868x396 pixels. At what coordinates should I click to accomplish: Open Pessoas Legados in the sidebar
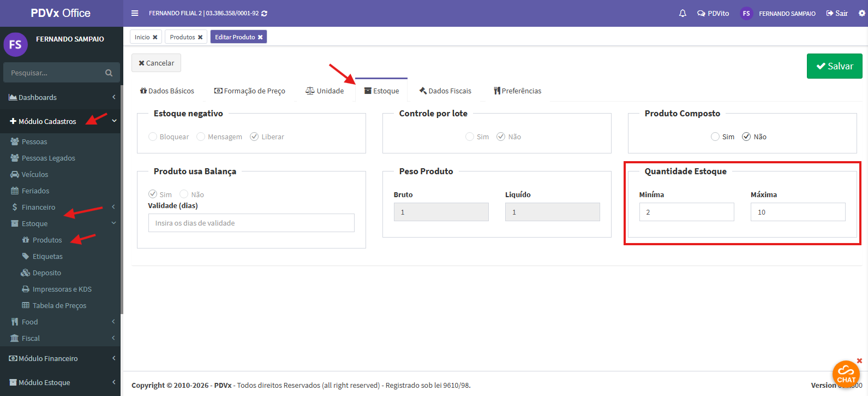[x=49, y=158]
